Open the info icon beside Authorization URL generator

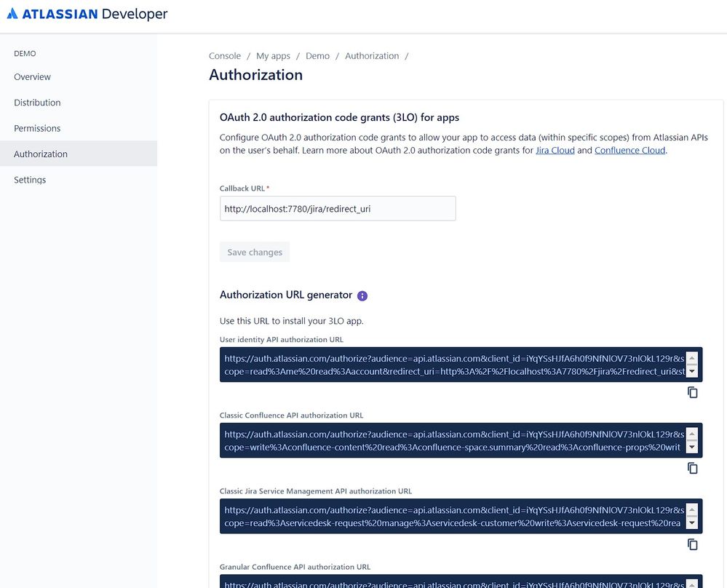pyautogui.click(x=362, y=296)
